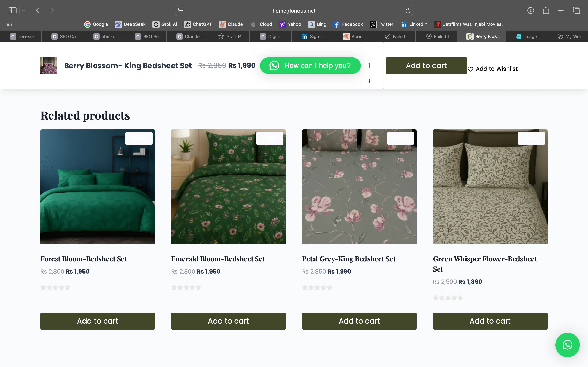Switch to the Sign U... LinkedIn tab
Screen dimensions: 588x367
tap(315, 36)
